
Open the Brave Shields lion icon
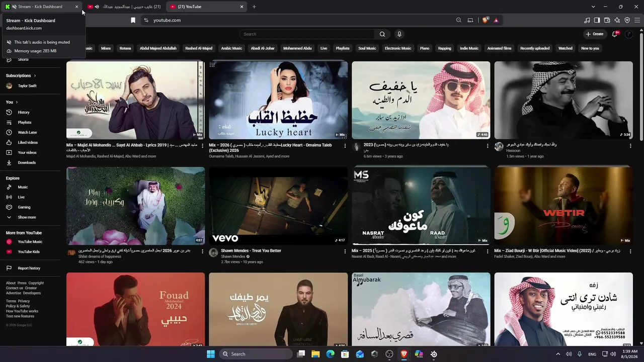(485, 20)
